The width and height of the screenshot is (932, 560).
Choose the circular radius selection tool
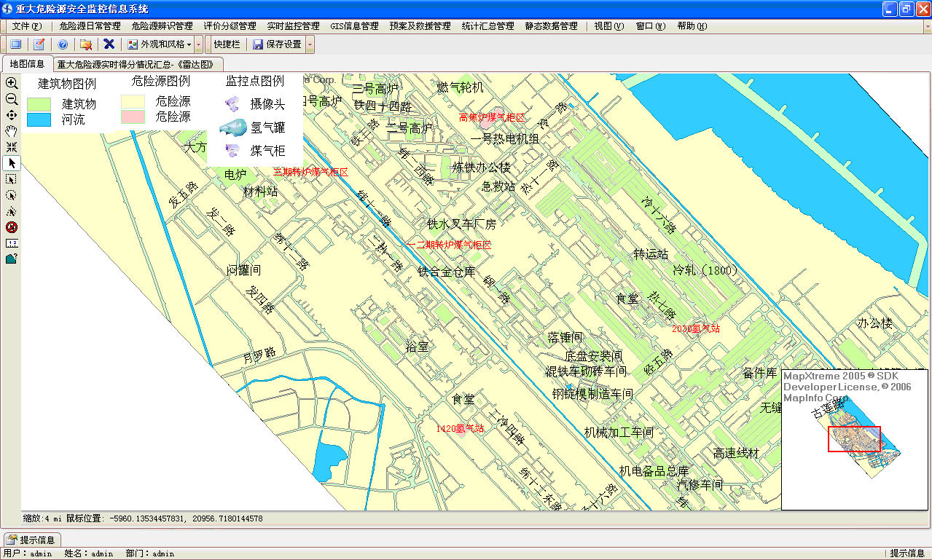click(x=12, y=195)
